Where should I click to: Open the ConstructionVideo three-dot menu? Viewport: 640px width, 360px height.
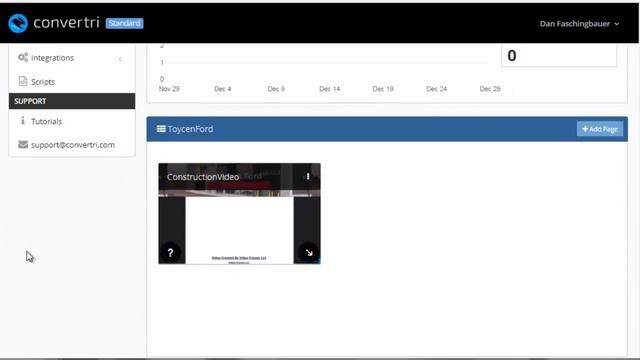(308, 176)
